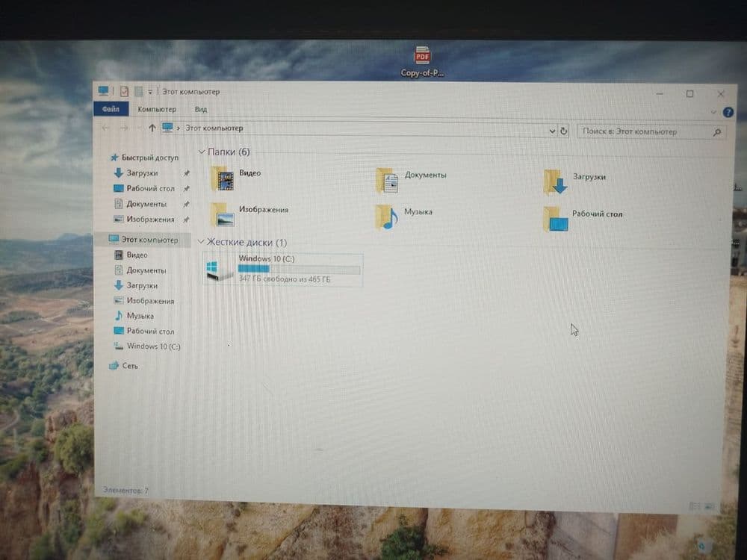
Task: Open the help question mark icon
Action: [728, 113]
